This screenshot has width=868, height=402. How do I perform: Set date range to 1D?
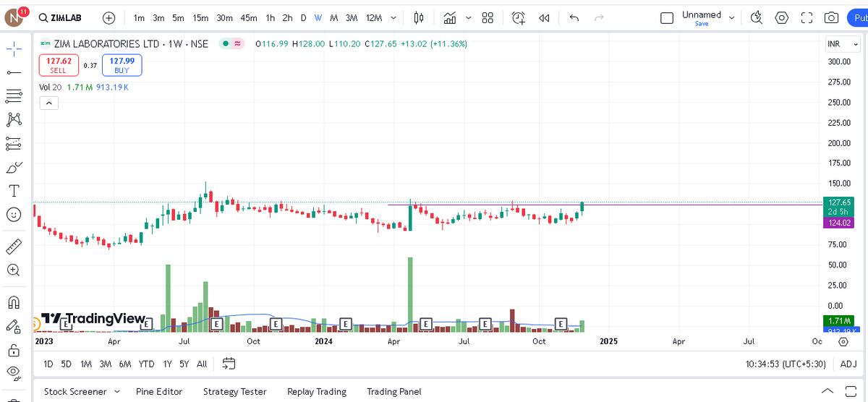pos(48,363)
